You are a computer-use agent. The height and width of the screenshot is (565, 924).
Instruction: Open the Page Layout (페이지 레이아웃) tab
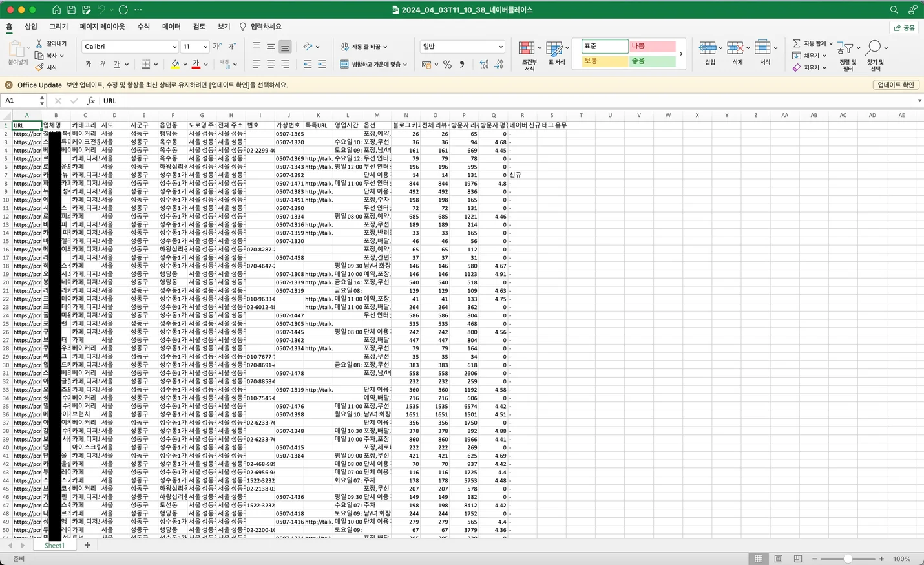102,27
